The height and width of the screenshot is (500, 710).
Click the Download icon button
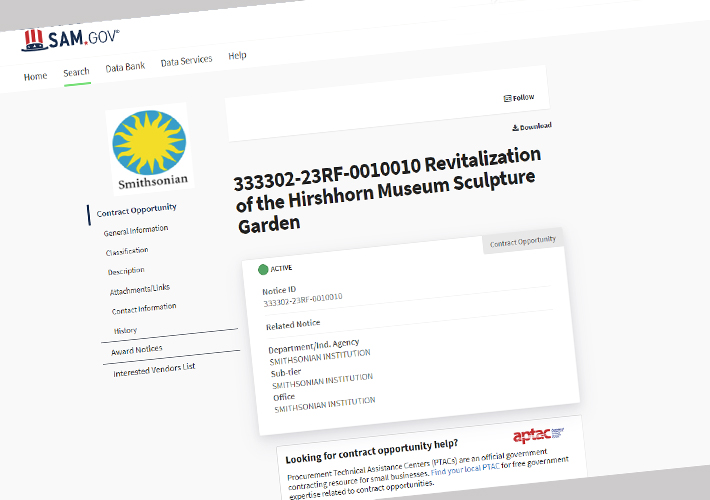pyautogui.click(x=532, y=127)
